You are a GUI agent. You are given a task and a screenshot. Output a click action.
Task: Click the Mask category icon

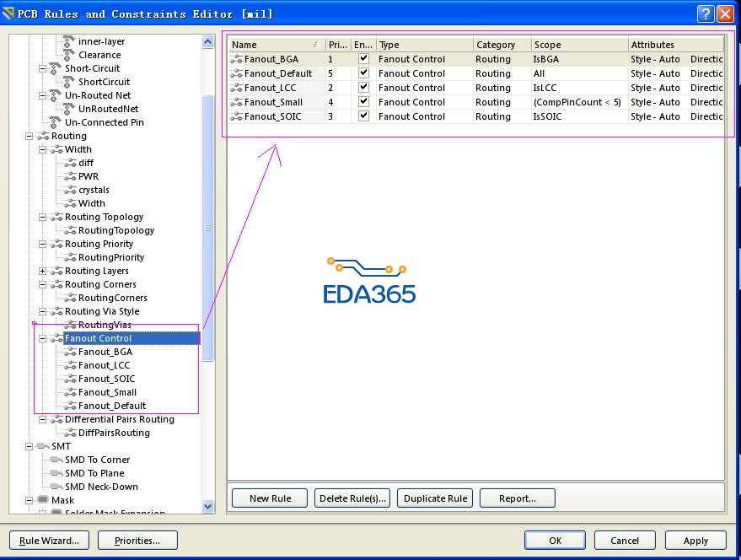43,500
